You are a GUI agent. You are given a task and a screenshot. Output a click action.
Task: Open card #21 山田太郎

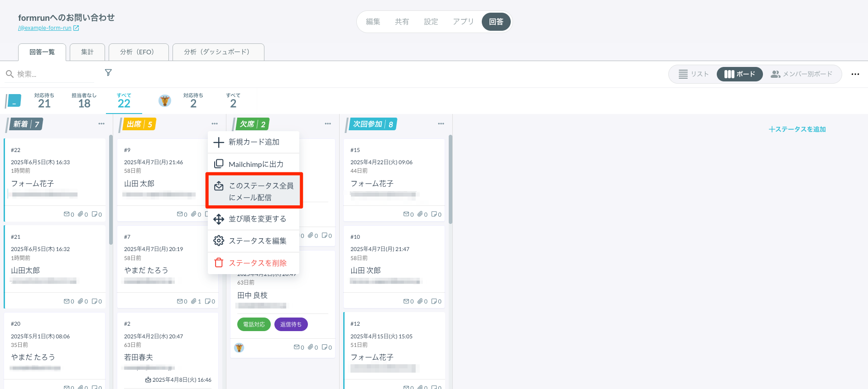pyautogui.click(x=55, y=267)
